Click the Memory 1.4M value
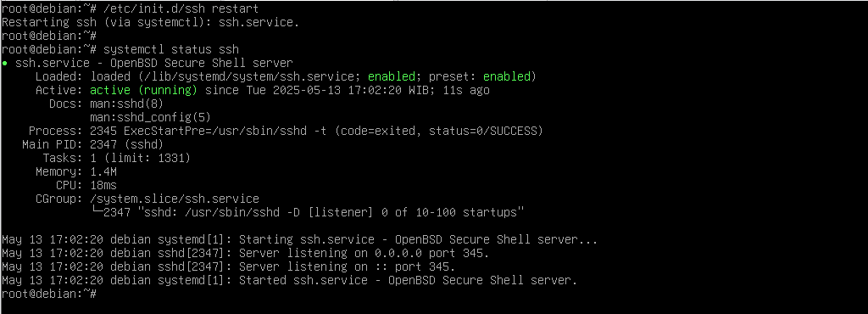Screen dimensions: 868x314 coord(103,171)
